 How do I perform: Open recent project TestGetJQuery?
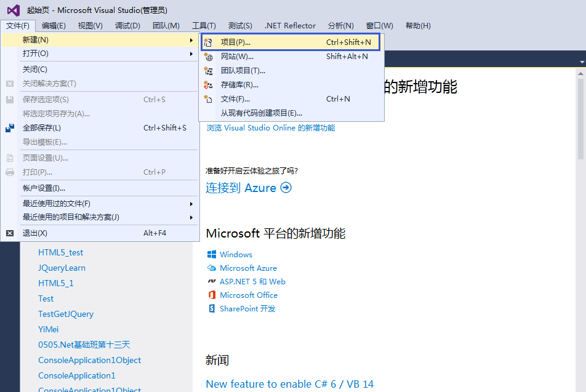coord(66,314)
